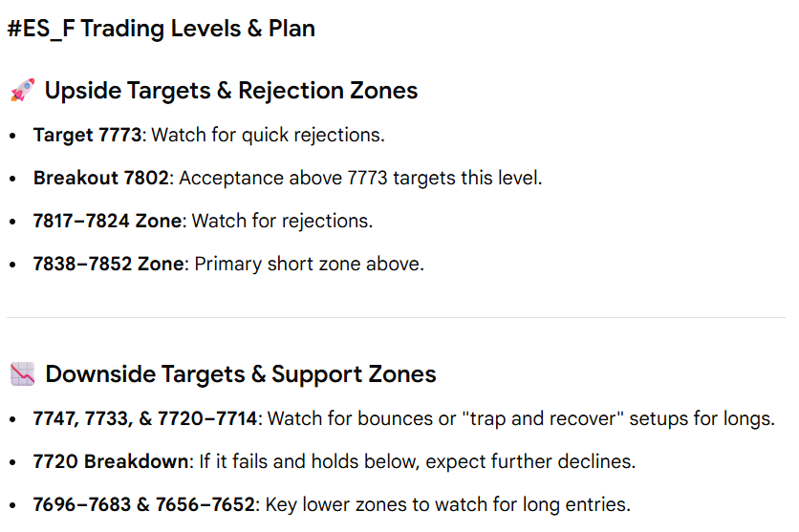This screenshot has width=799, height=532.
Task: Click the bold Target 7773 label
Action: pyautogui.click(x=87, y=135)
